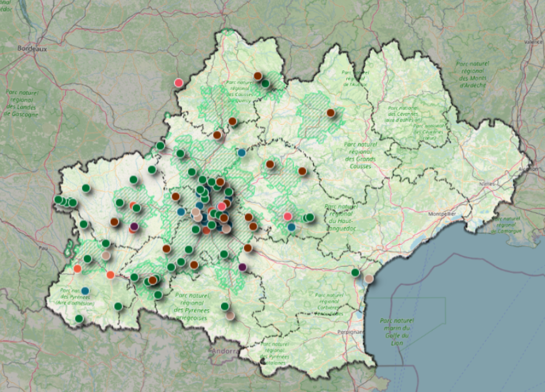
Task: Open the easternmost purple marker
Action: (x=242, y=267)
